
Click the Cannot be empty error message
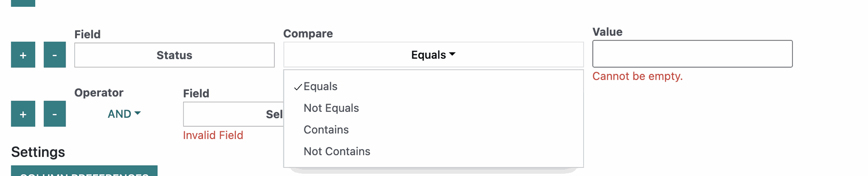[x=637, y=76]
